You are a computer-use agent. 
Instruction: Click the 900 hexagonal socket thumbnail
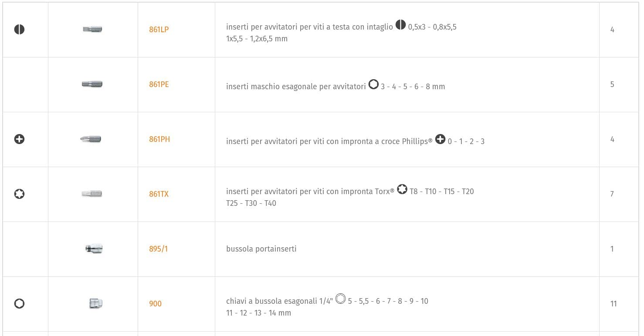[95, 303]
